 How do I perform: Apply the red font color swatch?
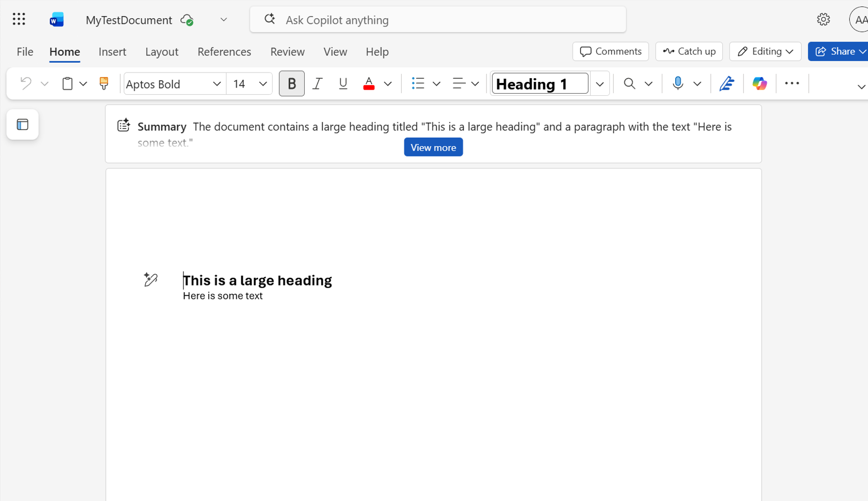coord(368,83)
